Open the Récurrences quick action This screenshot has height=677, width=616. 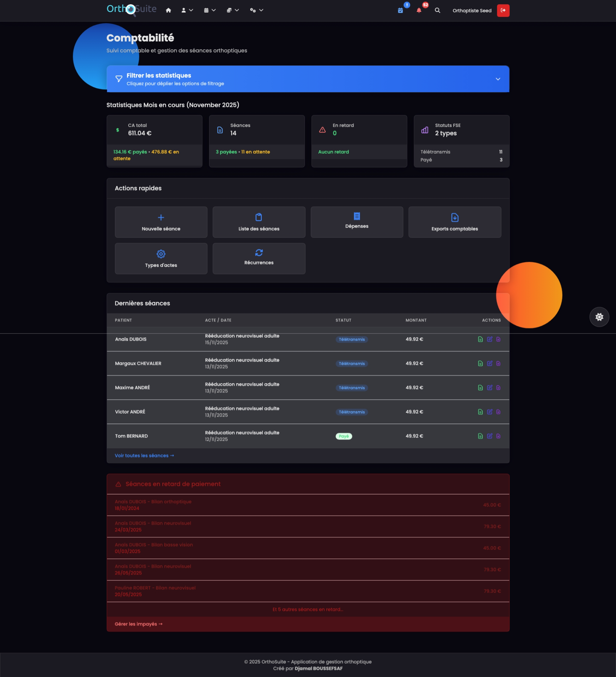coord(259,258)
